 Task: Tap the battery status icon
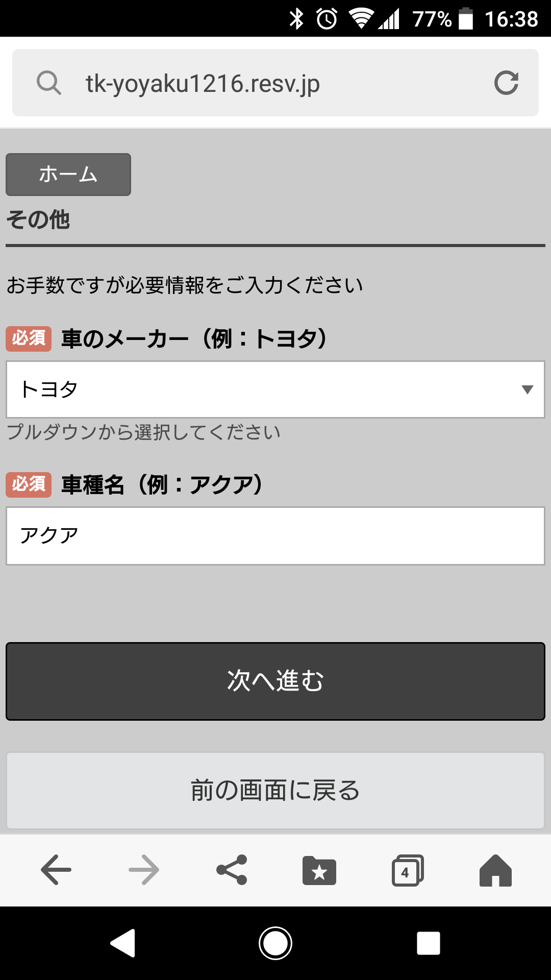465,19
